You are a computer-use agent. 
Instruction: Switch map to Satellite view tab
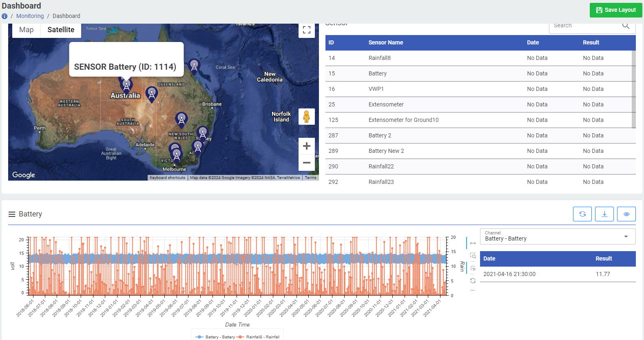coord(61,30)
